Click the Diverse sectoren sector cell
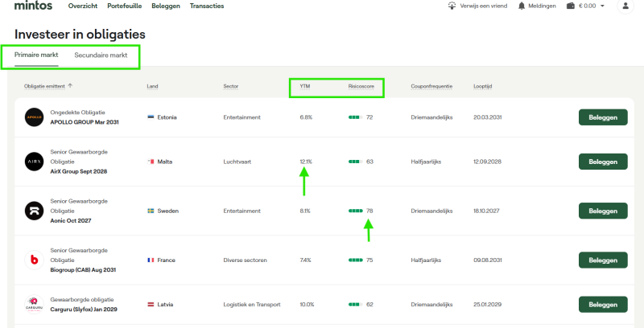Screen dimensions: 644x328 point(246,260)
